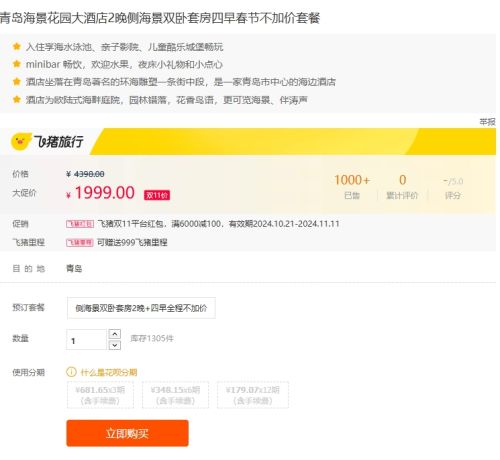Click the 飞猪里程 mileage tag icon

pos(80,242)
